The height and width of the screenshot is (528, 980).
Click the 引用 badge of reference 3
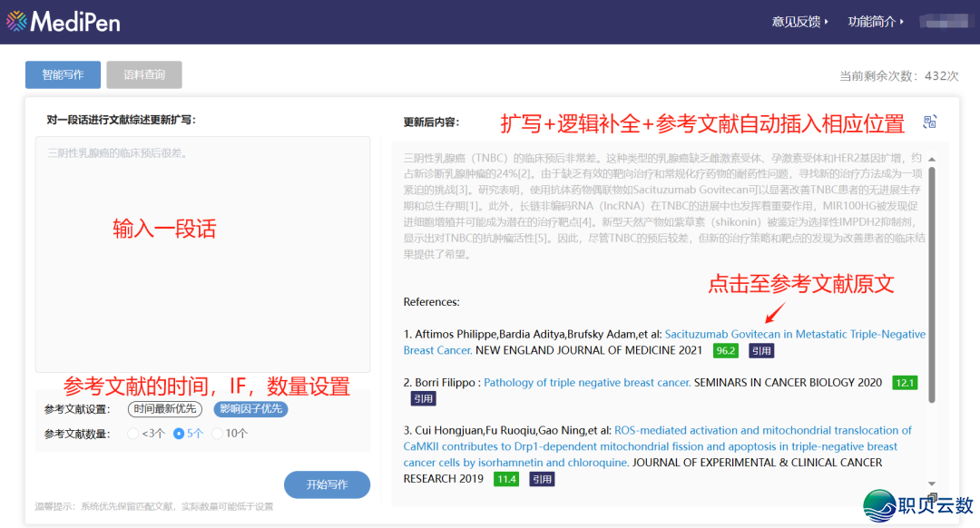542,479
